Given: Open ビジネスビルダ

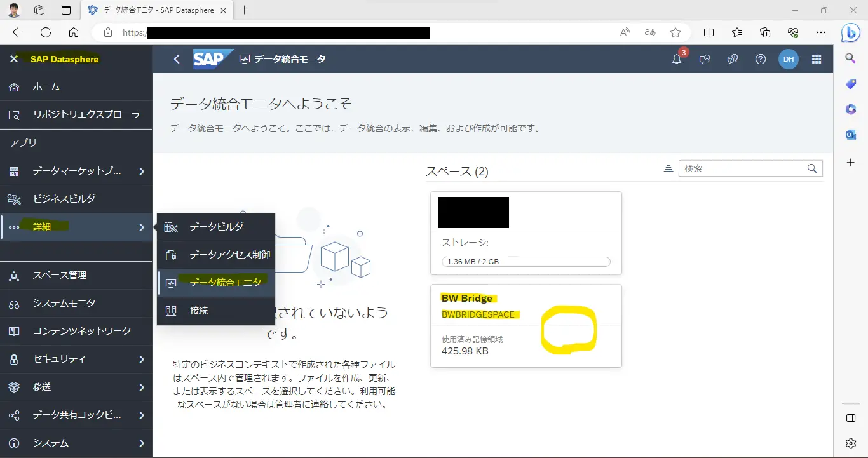Looking at the screenshot, I should [x=76, y=199].
